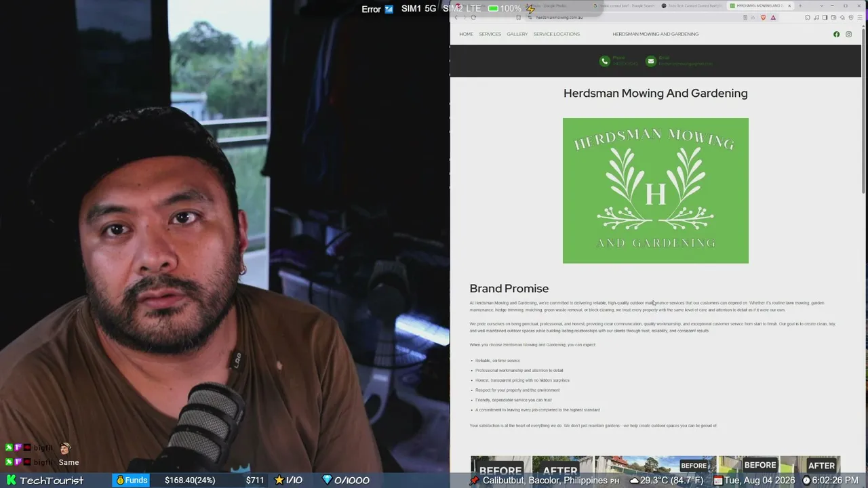Click the Herdsman Mowing green logo image

(x=656, y=190)
